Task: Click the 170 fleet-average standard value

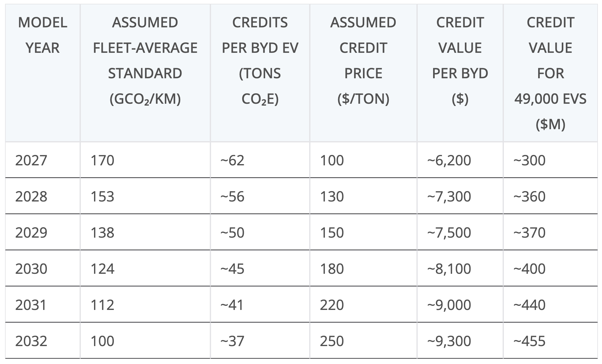Action: click(102, 160)
